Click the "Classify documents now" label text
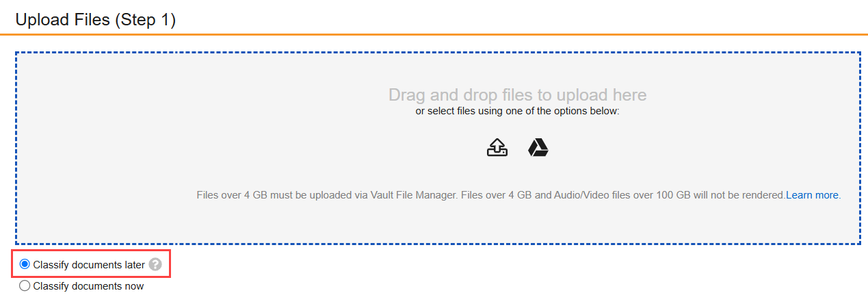868x306 pixels. pyautogui.click(x=88, y=286)
